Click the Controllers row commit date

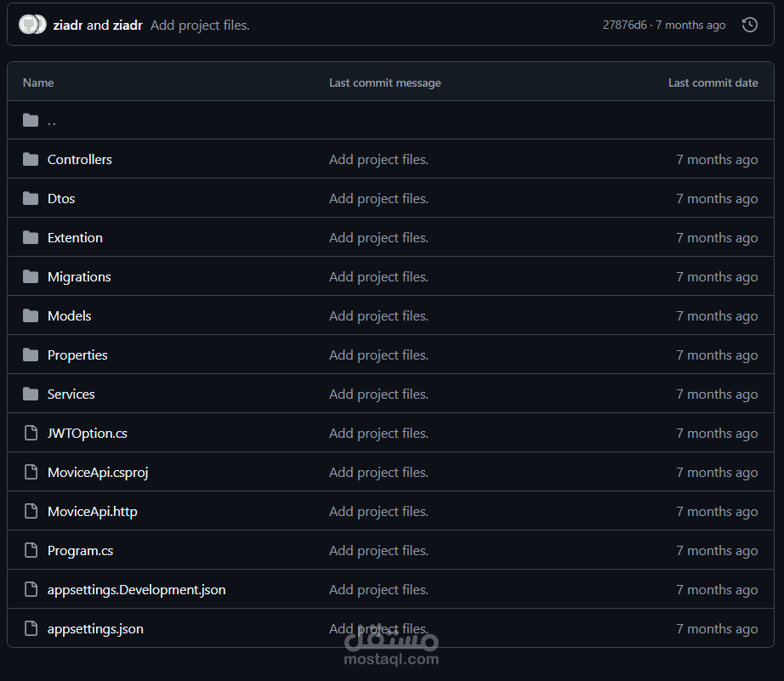coord(717,160)
